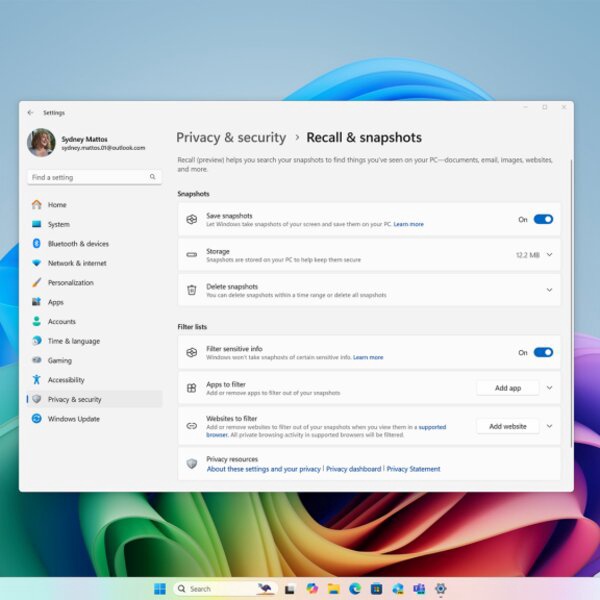Viewport: 600px width, 600px height.
Task: Click the Settings gear in the taskbar
Action: [x=440, y=589]
